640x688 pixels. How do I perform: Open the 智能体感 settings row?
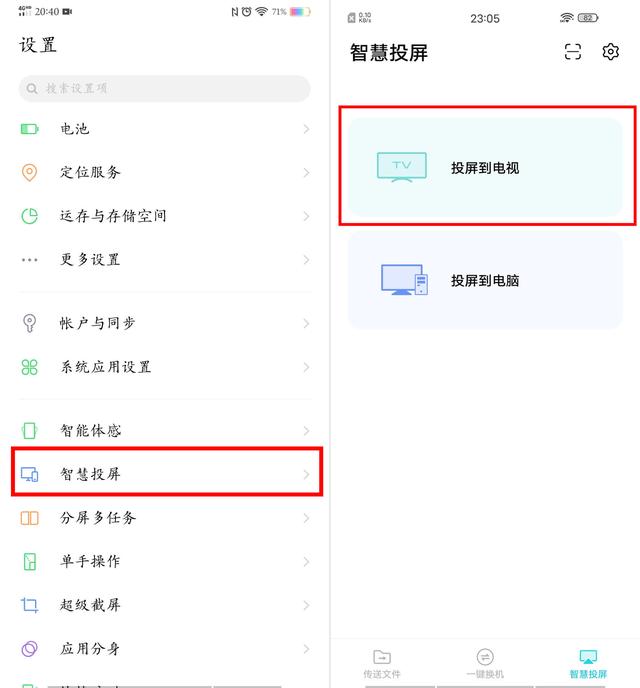click(165, 431)
